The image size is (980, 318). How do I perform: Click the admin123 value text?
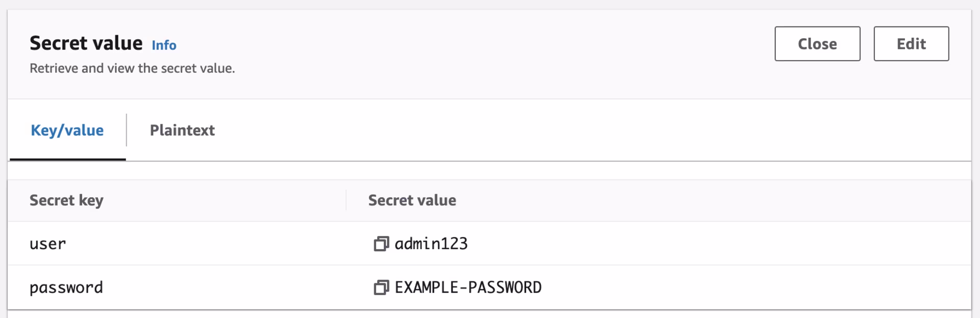[x=431, y=244]
